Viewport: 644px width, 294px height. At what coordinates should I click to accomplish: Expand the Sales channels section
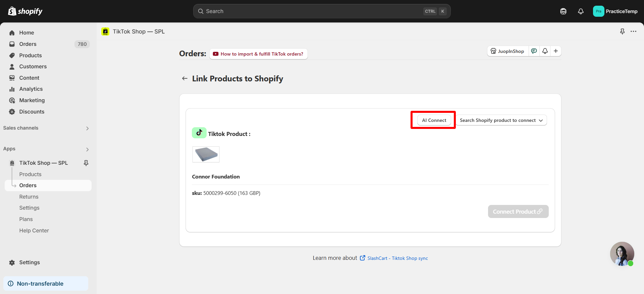[87, 128]
